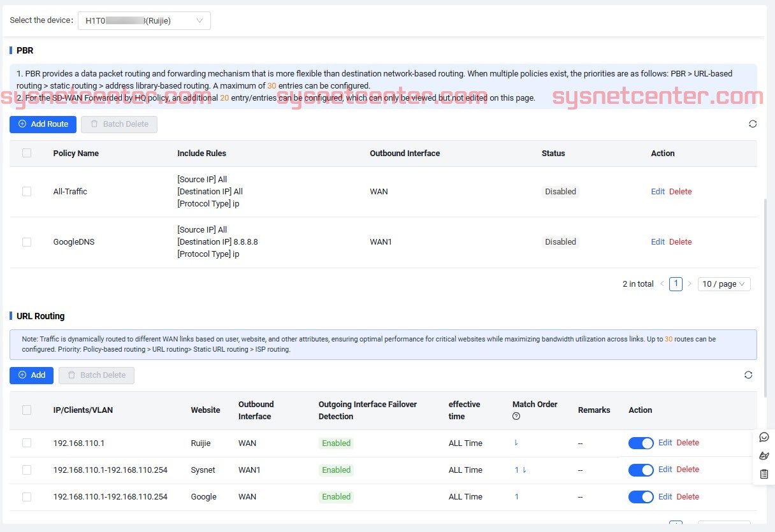
Task: Click the 192.168.110.1 client cell
Action: [79, 443]
